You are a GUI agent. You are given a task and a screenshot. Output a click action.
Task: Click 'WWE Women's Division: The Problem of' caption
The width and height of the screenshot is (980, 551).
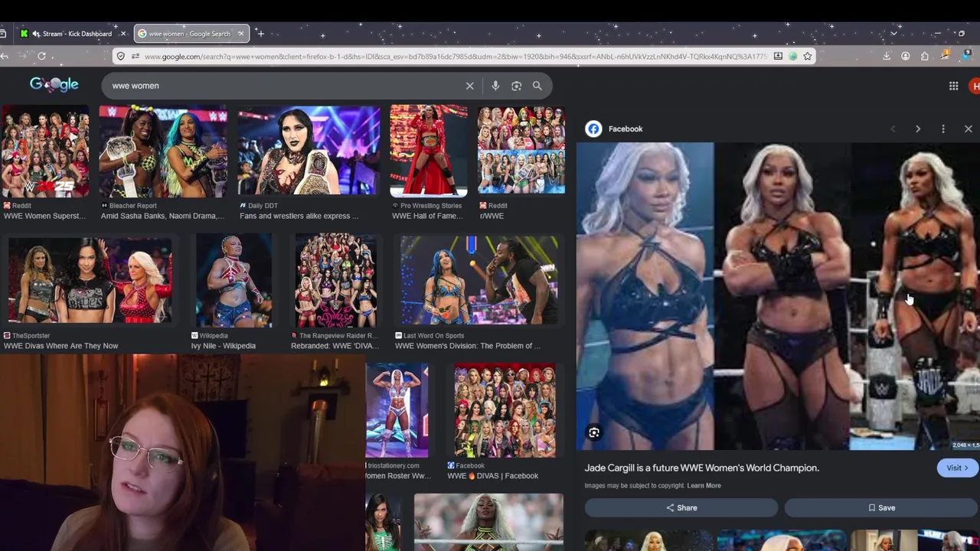pos(468,346)
